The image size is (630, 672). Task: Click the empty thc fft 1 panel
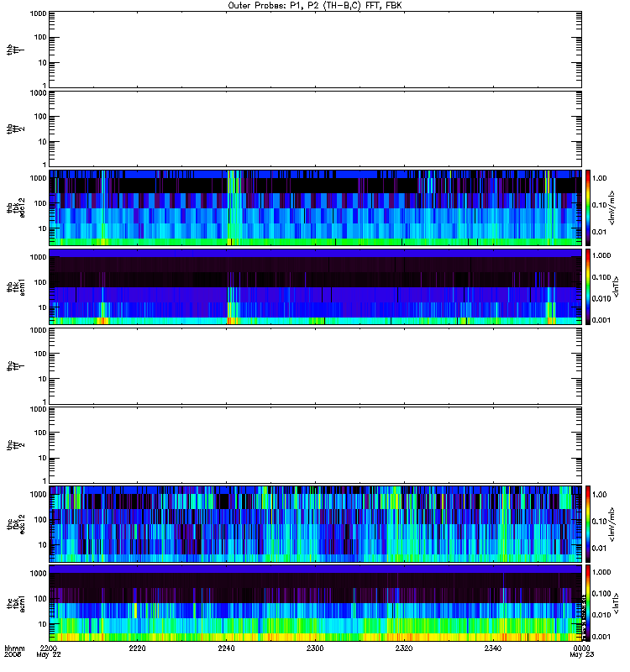(315, 366)
